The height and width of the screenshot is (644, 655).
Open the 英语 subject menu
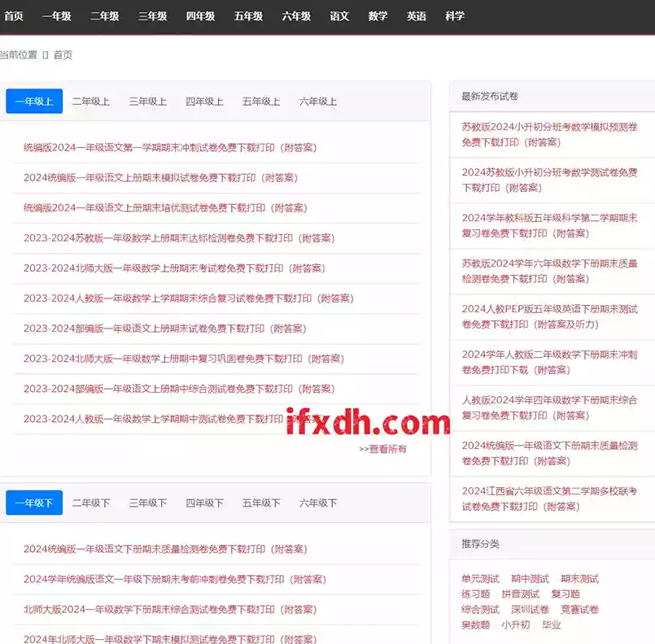click(x=415, y=16)
